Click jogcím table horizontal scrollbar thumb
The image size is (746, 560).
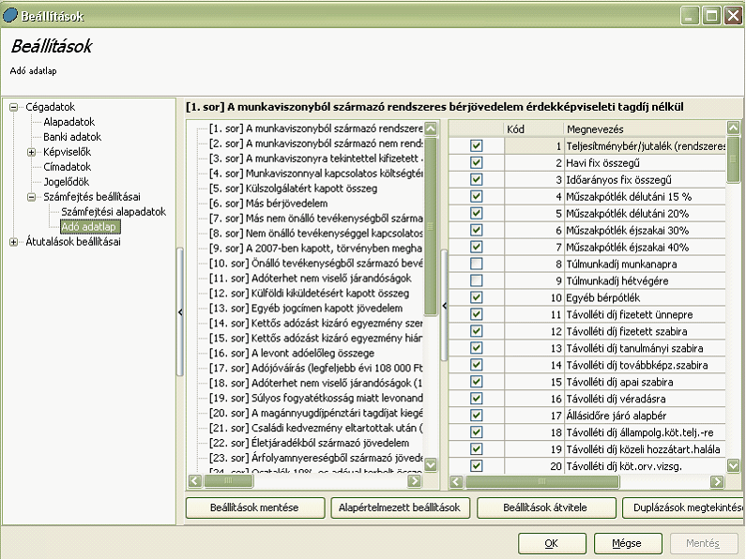(x=541, y=482)
